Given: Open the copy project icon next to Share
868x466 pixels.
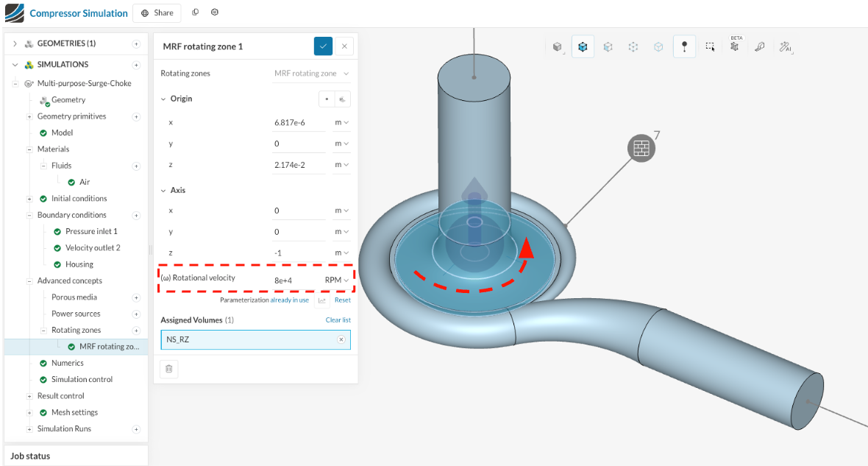Looking at the screenshot, I should pos(196,13).
